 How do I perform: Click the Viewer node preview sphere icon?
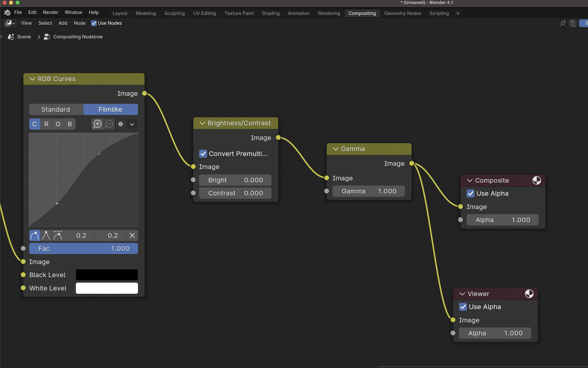point(529,294)
